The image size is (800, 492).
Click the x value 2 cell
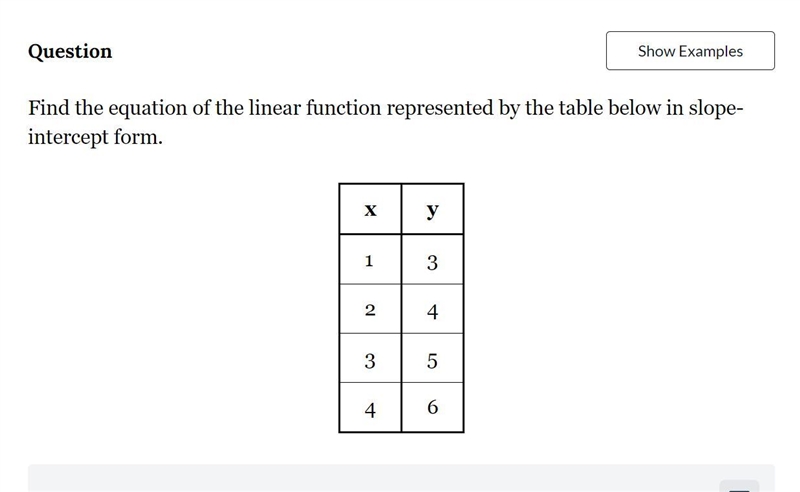coord(370,309)
